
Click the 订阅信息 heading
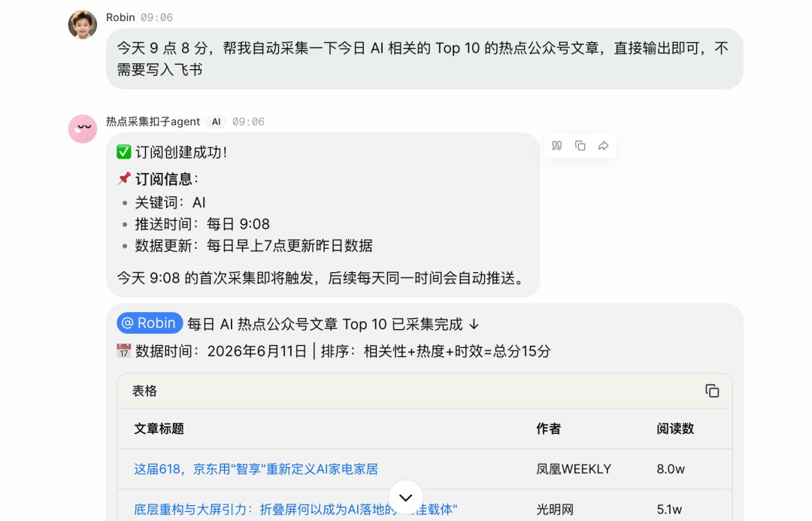point(166,179)
